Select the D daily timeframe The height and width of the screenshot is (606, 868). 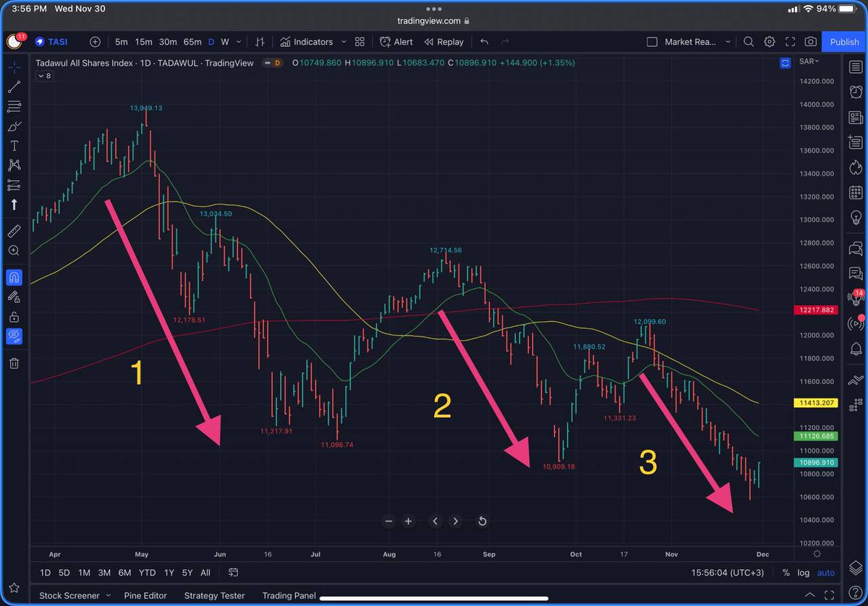(211, 42)
